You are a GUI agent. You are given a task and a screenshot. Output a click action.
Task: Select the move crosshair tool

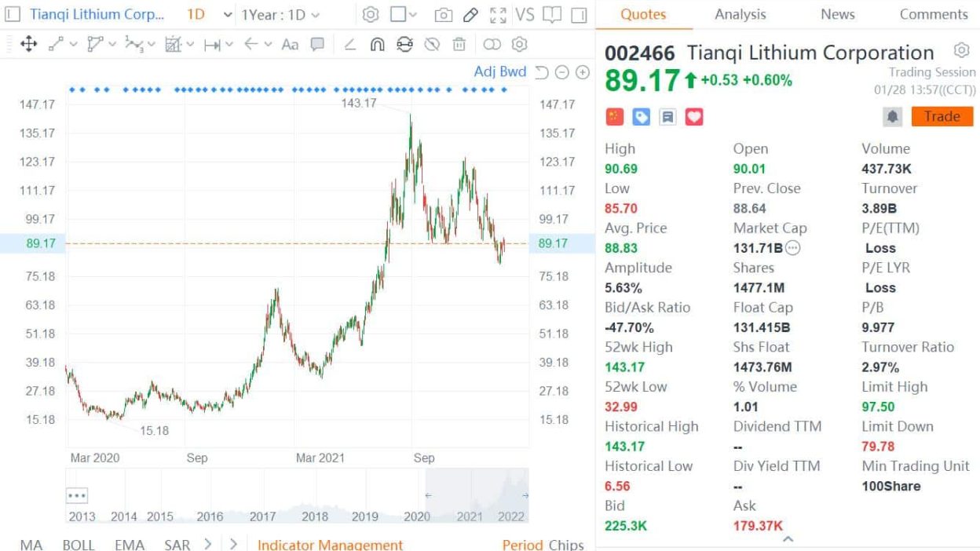point(28,45)
